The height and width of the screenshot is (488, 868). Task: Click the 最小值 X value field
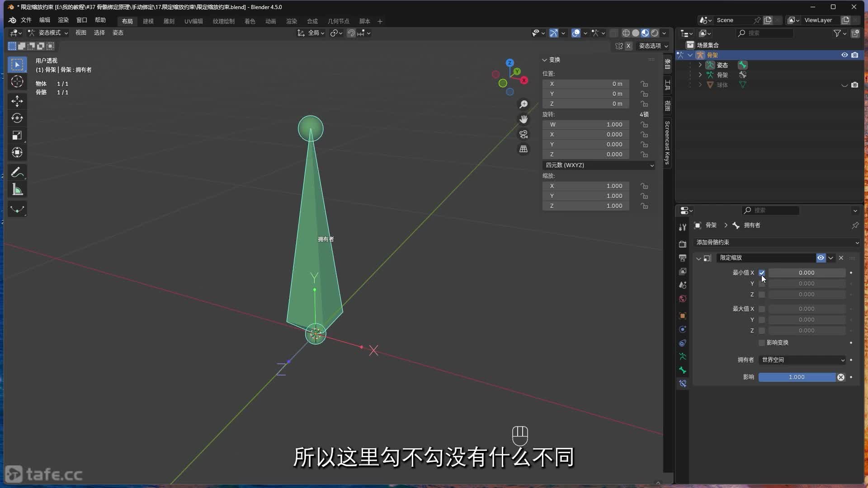[807, 273]
